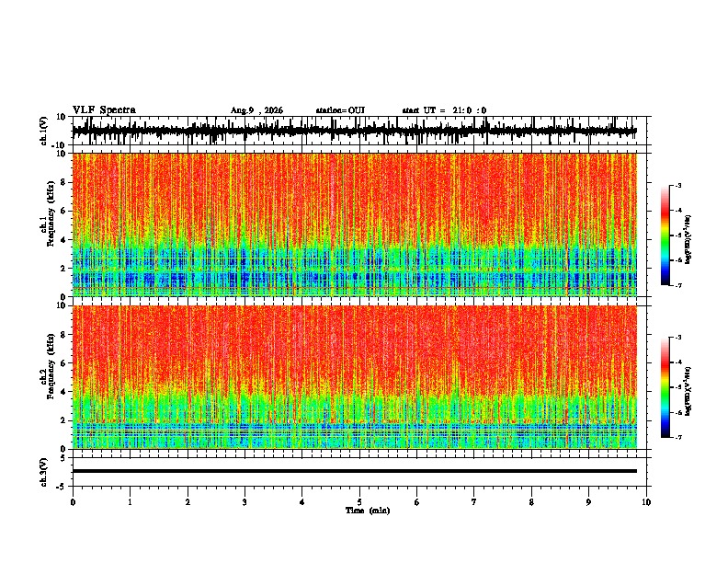Viewport: 728px width, 563px height.
Task: Click time axis tick label '5'
Action: (x=359, y=502)
